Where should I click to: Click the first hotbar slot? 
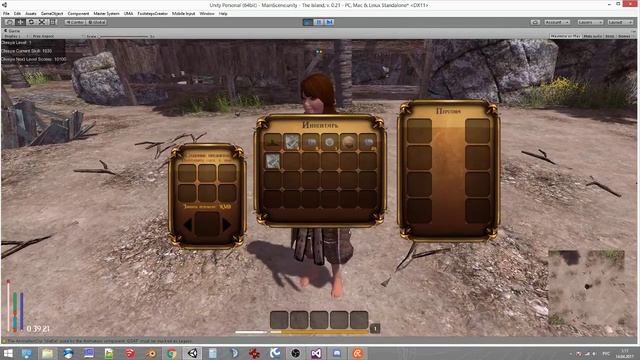(279, 320)
